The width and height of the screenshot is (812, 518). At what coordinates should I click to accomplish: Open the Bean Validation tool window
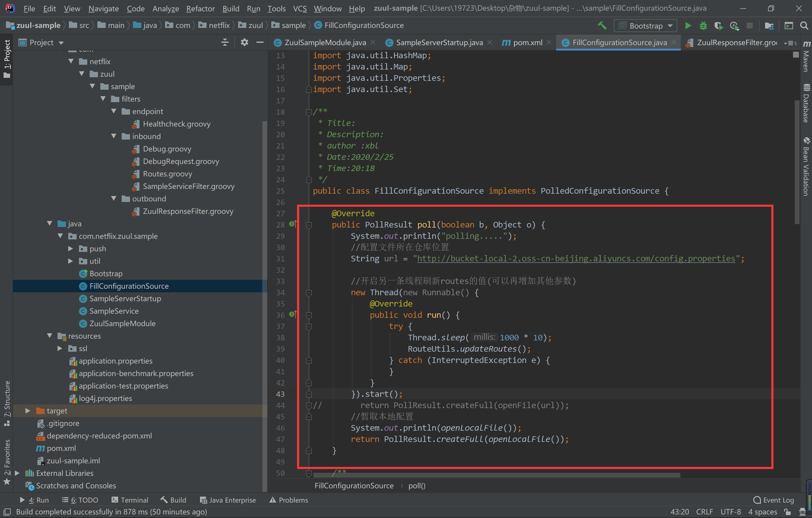coord(806,166)
